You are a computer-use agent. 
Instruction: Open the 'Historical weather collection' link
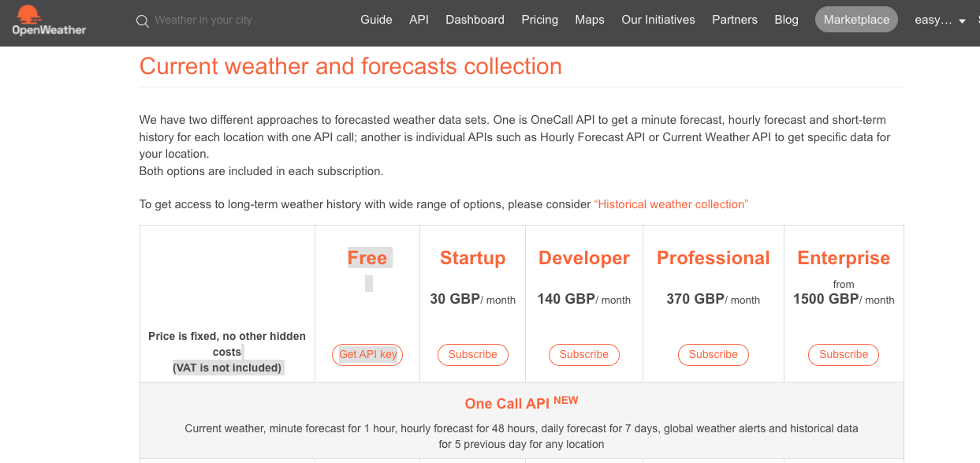pyautogui.click(x=671, y=204)
